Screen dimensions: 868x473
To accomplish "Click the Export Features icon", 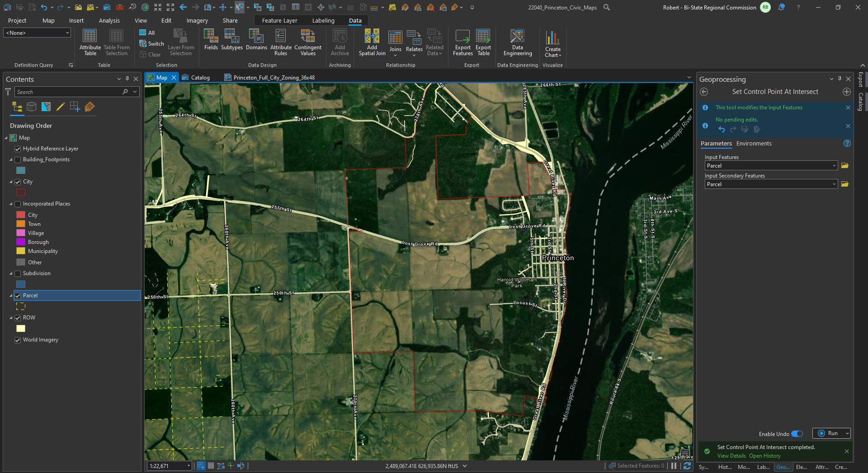I will 462,42.
